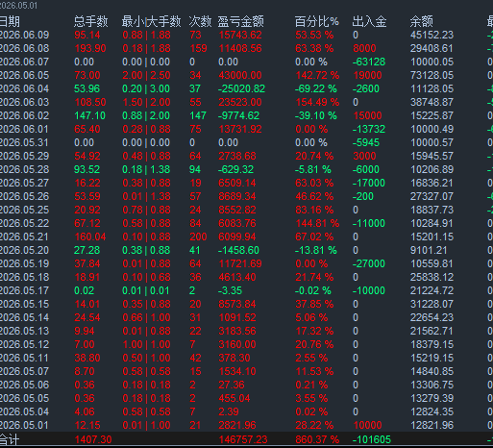This screenshot has width=493, height=448.
Task: Click percentage 63.03 %
Action: (314, 183)
